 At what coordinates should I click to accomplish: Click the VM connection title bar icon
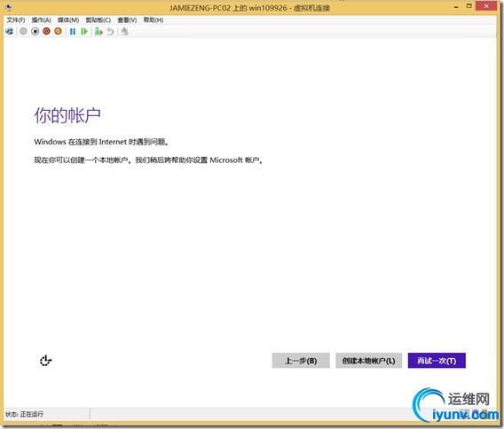click(9, 7)
